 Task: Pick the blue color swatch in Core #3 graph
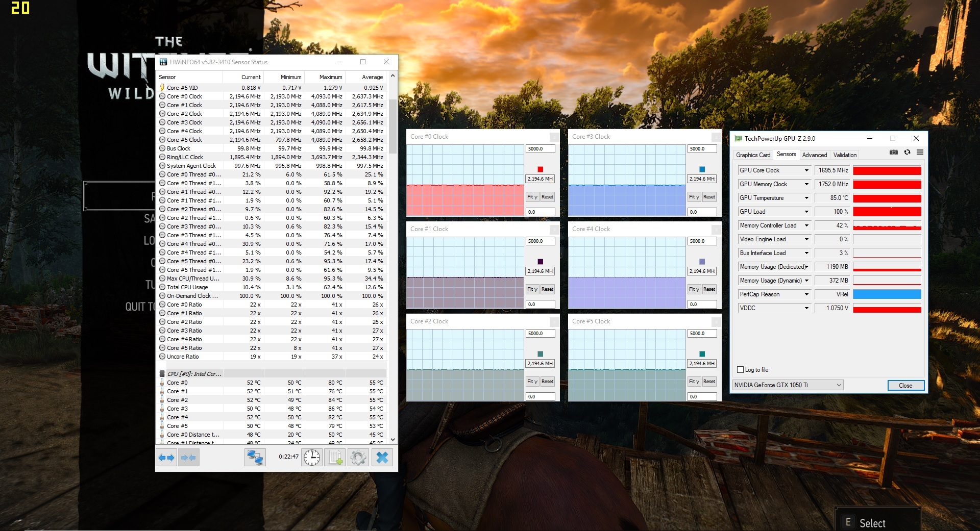point(702,169)
